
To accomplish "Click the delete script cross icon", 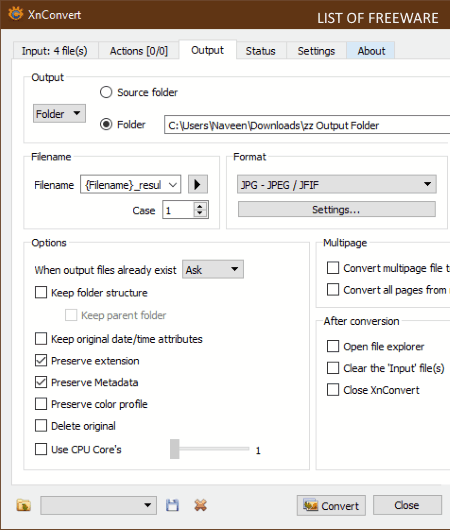I will 200,505.
